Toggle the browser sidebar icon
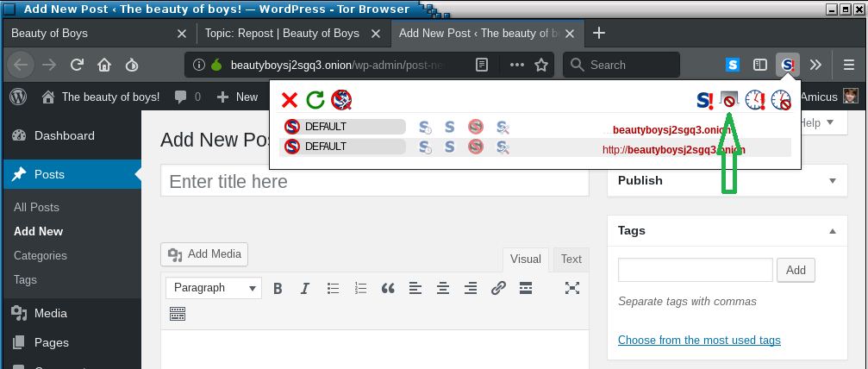The height and width of the screenshot is (369, 868). pyautogui.click(x=760, y=65)
